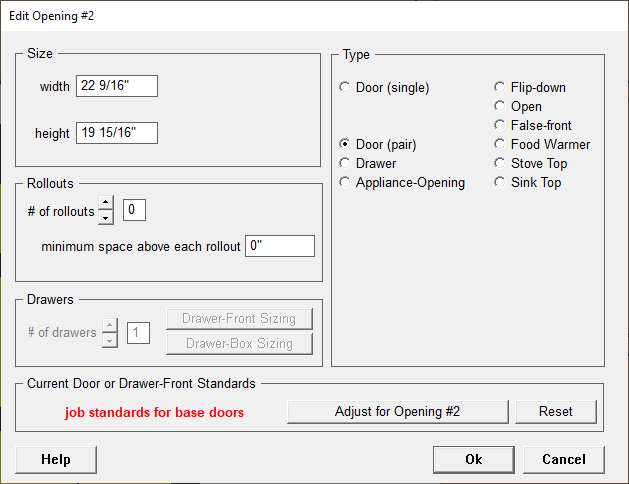Pick the Sink Top type
The width and height of the screenshot is (629, 484).
pos(500,182)
